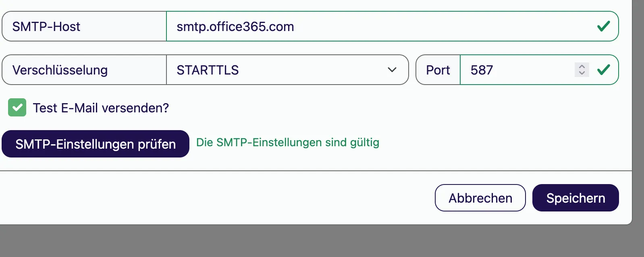Click "Die SMTP-Einstellungen sind gültig" message
Image resolution: width=644 pixels, height=257 pixels.
point(287,143)
